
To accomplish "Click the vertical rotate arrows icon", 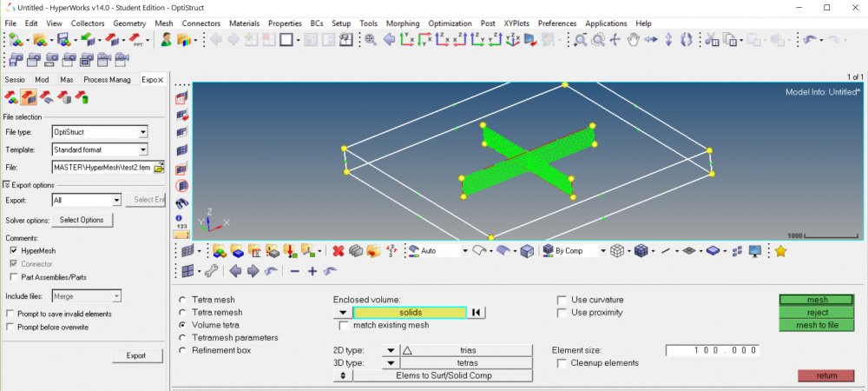I will coord(668,39).
